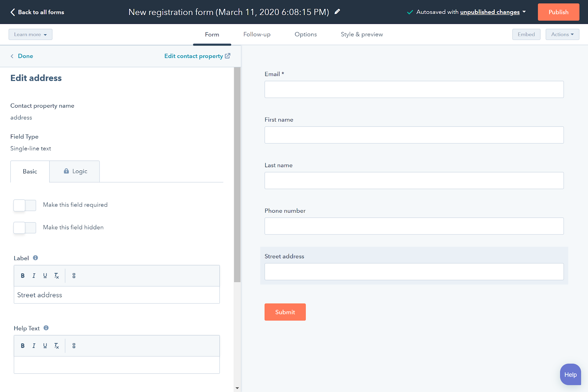Click the Label text field containing Street address

point(117,295)
